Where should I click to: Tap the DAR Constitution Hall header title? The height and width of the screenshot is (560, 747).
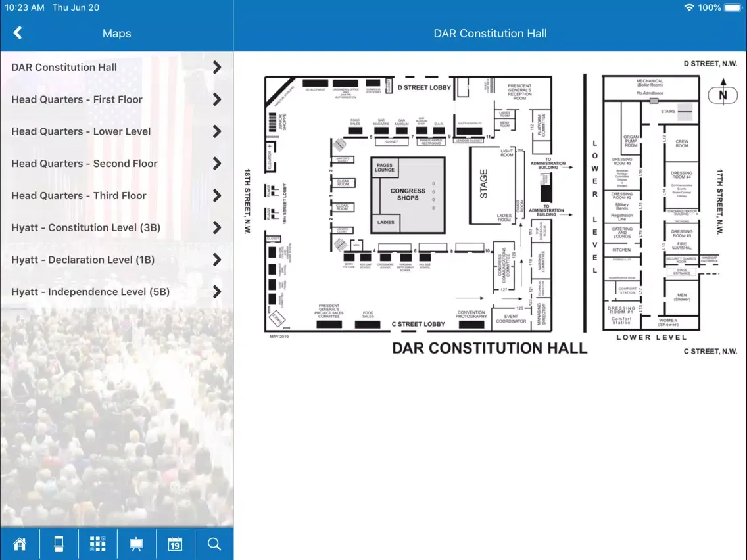pos(490,34)
